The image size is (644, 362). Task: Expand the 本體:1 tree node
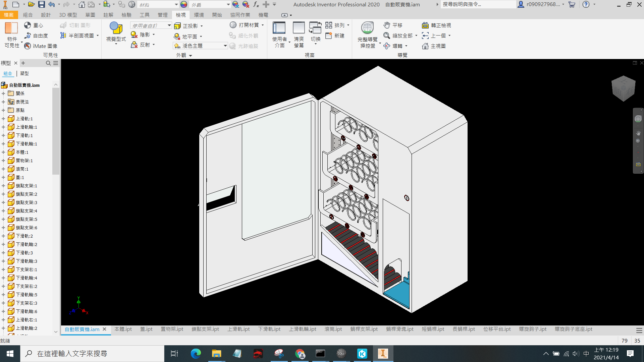point(3,152)
